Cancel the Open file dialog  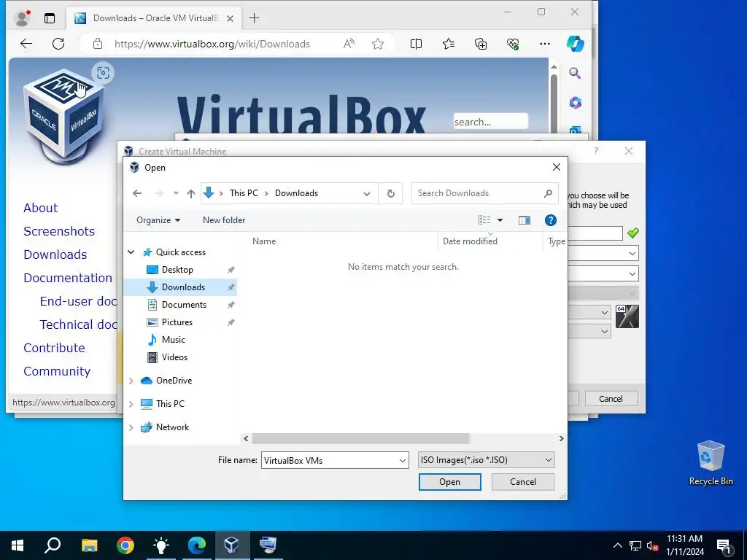(x=522, y=482)
